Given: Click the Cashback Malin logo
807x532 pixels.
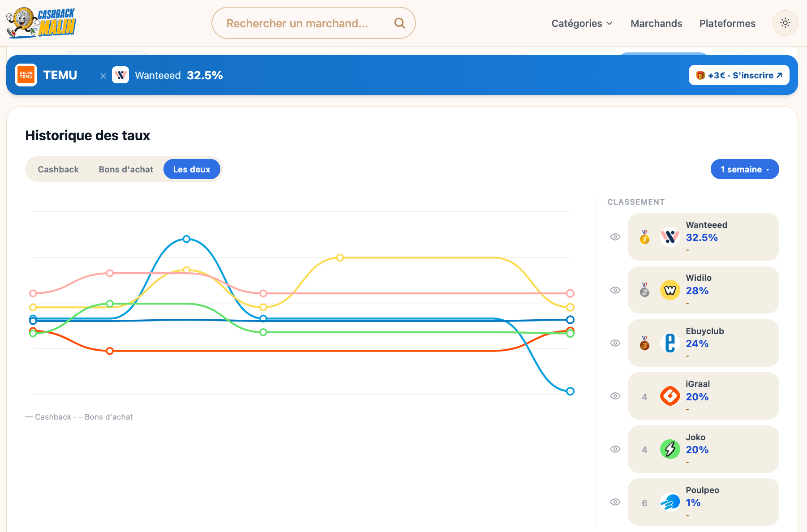Looking at the screenshot, I should tap(41, 23).
